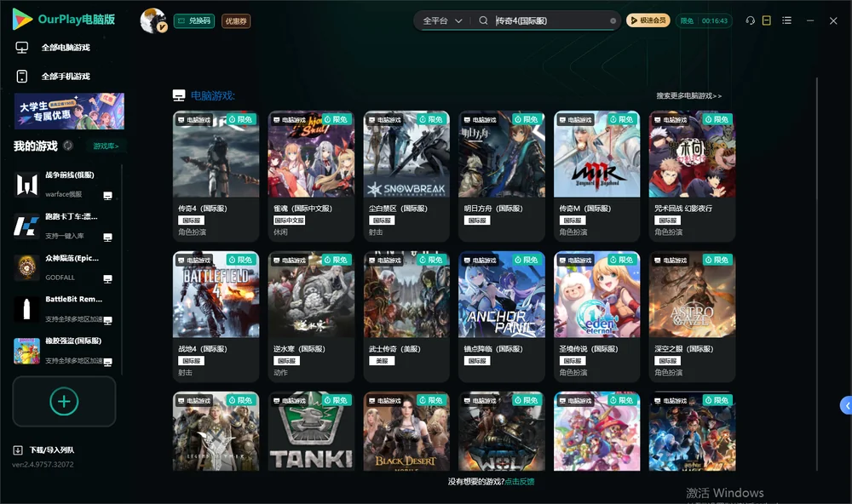Image resolution: width=852 pixels, height=504 pixels.
Task: Open 极速会员 membership button
Action: [648, 20]
